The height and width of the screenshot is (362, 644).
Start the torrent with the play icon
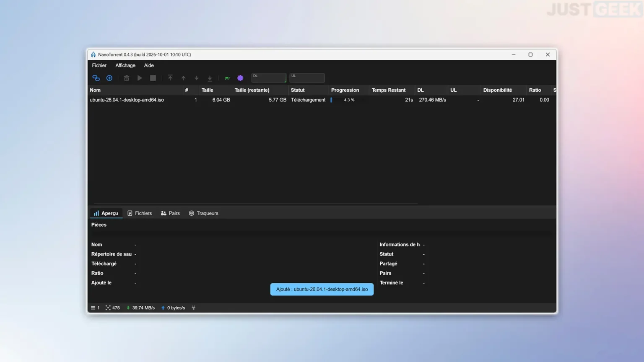coord(140,78)
